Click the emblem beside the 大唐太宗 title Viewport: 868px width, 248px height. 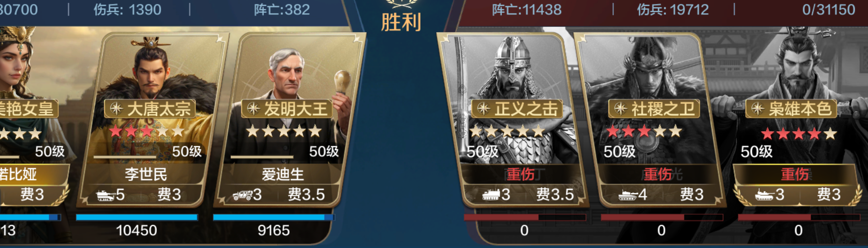coord(116,109)
